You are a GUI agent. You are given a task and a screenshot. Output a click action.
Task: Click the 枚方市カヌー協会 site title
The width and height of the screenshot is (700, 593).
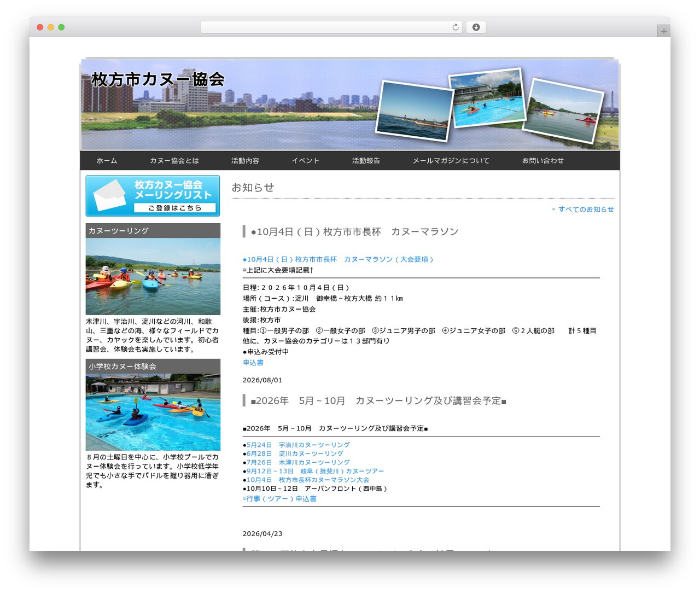click(158, 80)
